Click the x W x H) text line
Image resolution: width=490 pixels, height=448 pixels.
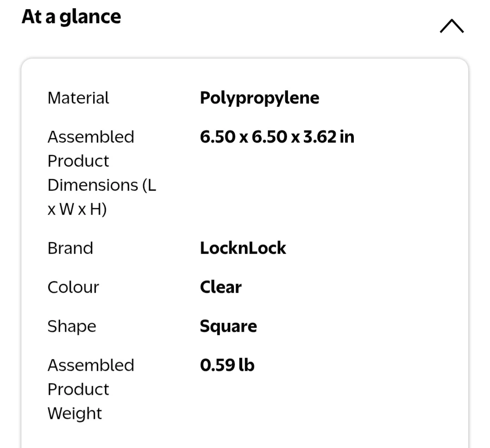tap(77, 209)
